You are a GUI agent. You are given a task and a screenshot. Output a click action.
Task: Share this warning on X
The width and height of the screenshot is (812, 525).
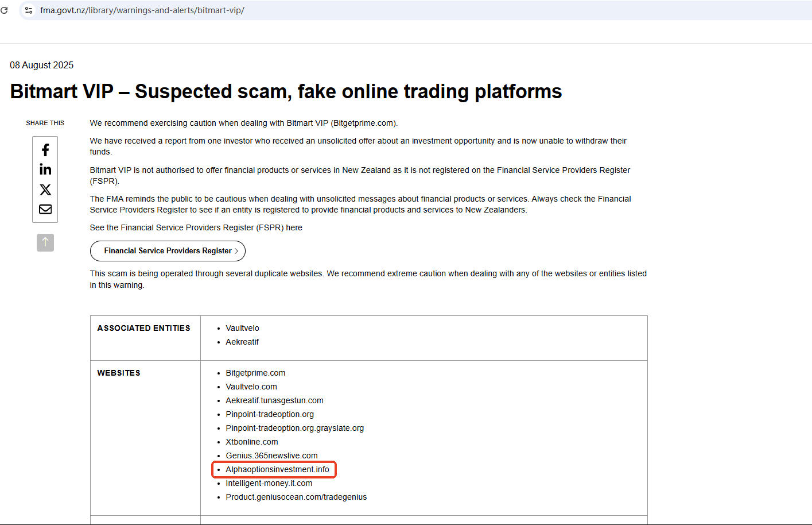pyautogui.click(x=45, y=190)
